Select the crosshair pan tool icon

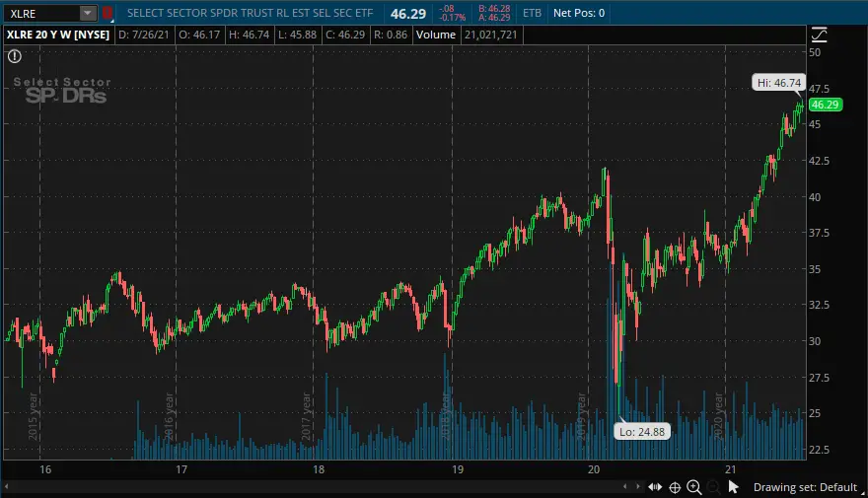click(x=675, y=487)
